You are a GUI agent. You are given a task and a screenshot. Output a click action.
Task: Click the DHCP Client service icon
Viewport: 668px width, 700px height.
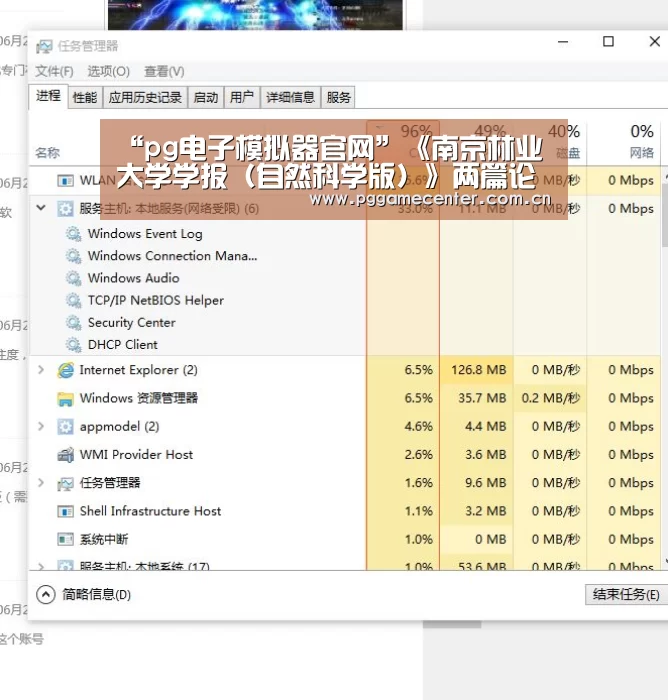click(x=73, y=345)
